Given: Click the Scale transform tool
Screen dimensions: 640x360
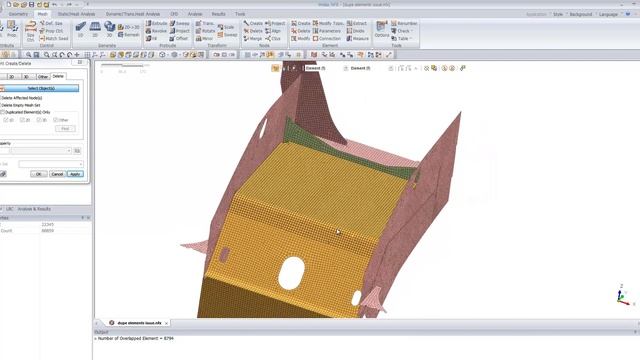Looking at the screenshot, I should (226, 27).
